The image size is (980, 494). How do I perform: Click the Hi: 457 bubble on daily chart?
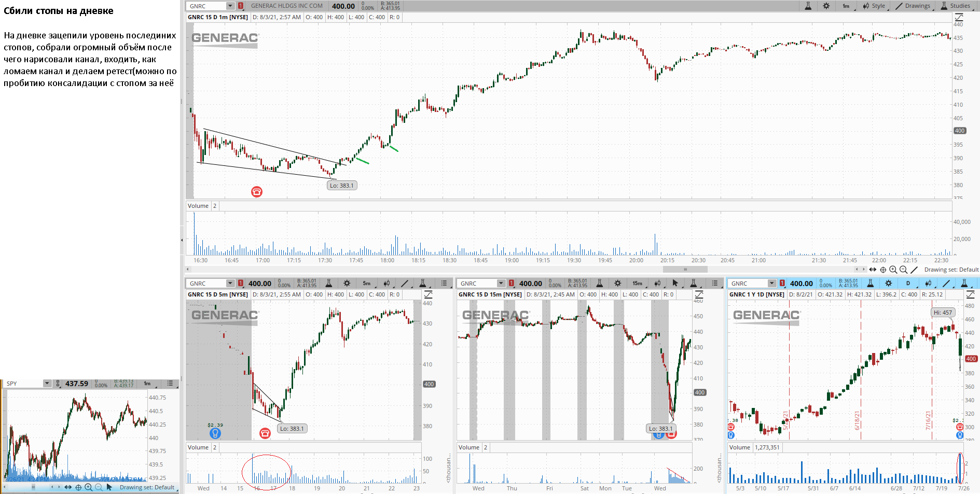943,313
